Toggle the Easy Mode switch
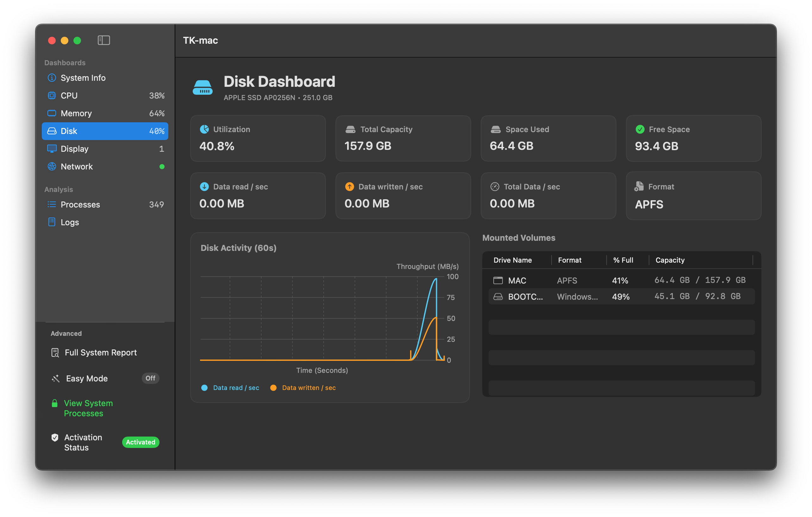The width and height of the screenshot is (812, 517). click(150, 378)
